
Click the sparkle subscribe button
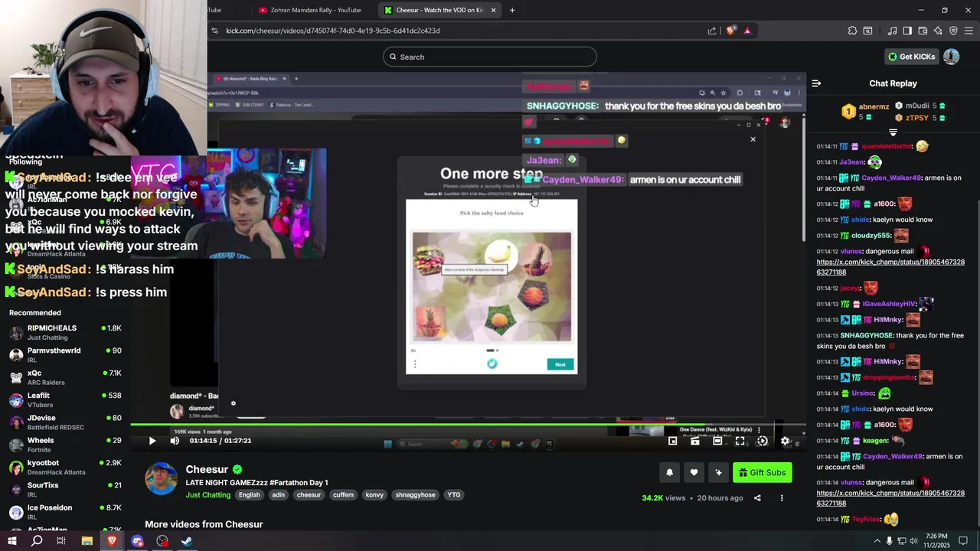point(718,473)
